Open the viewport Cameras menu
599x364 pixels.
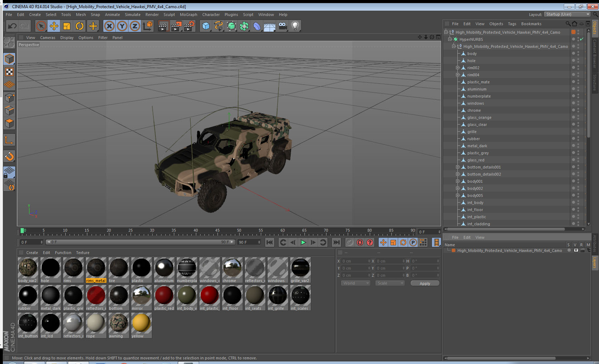(x=48, y=38)
